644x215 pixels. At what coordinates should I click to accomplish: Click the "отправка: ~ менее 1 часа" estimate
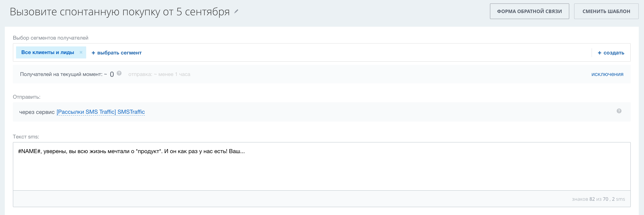(x=159, y=74)
